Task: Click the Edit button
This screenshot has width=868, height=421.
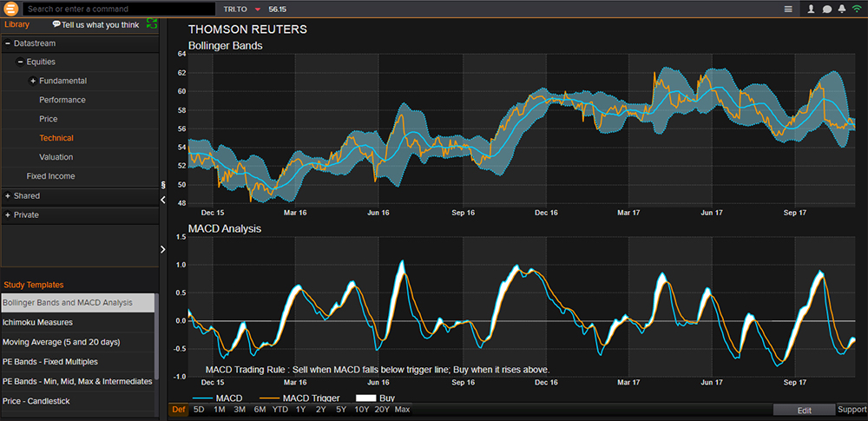Action: (805, 411)
